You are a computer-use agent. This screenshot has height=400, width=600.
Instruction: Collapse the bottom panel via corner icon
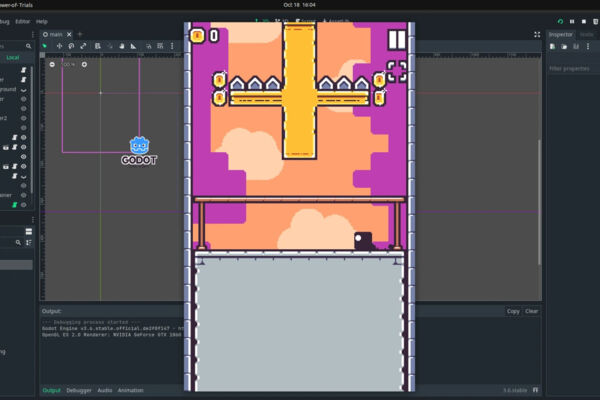point(535,390)
